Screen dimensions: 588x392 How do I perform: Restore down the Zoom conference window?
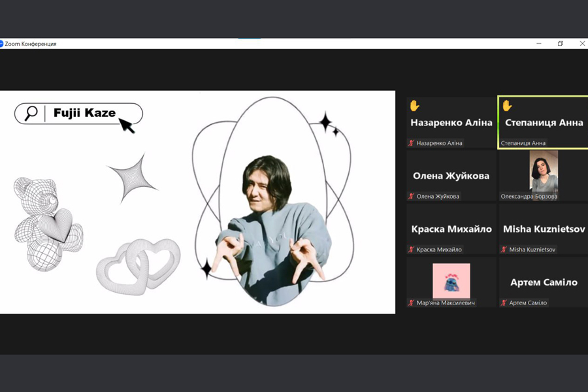tap(561, 44)
